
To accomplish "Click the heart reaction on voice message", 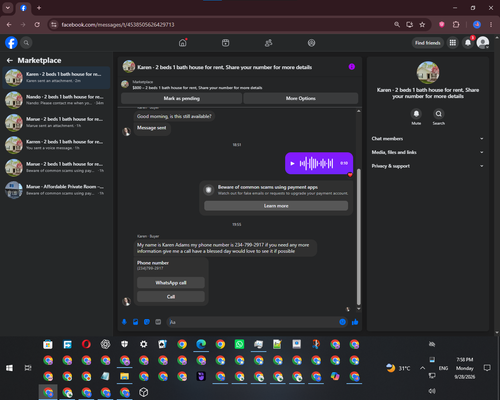I will tap(350, 174).
